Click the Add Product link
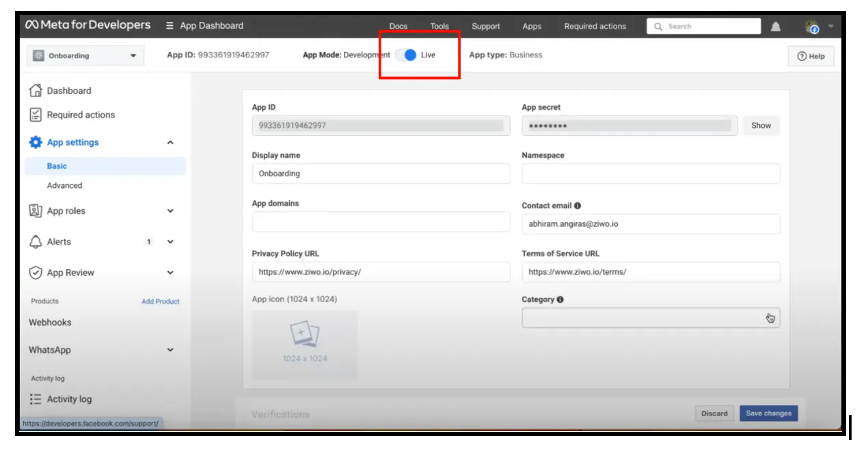Viewport: 868px width, 451px height. click(161, 301)
